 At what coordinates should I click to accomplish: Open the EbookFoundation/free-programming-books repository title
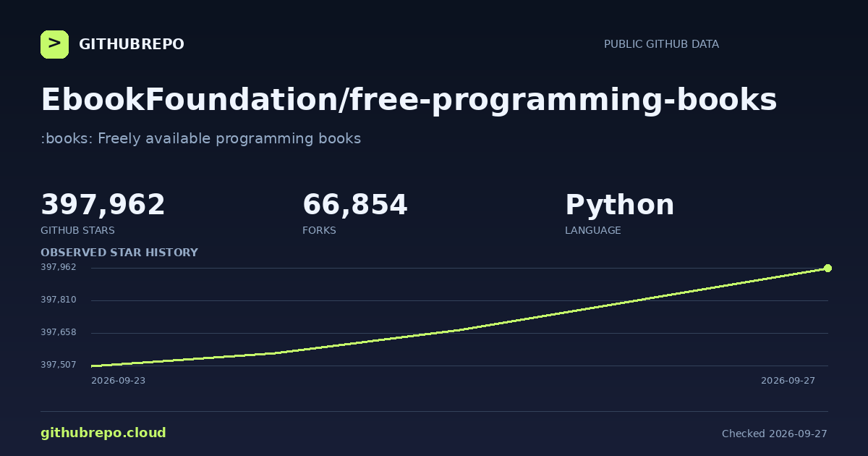409,101
